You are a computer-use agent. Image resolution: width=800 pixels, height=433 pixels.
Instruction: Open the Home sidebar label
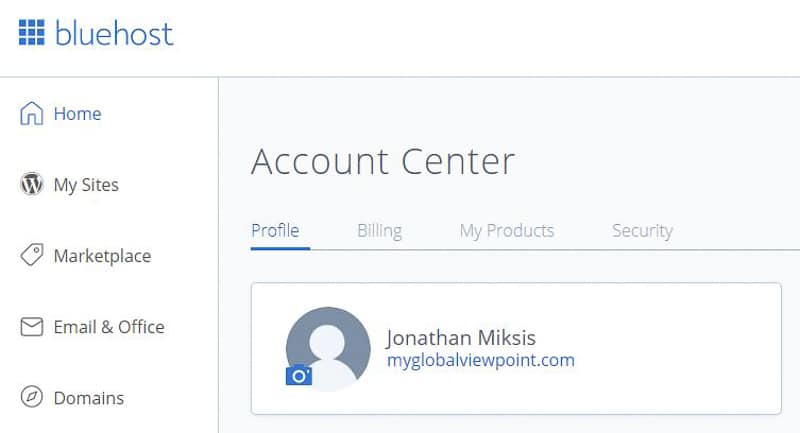tap(78, 114)
